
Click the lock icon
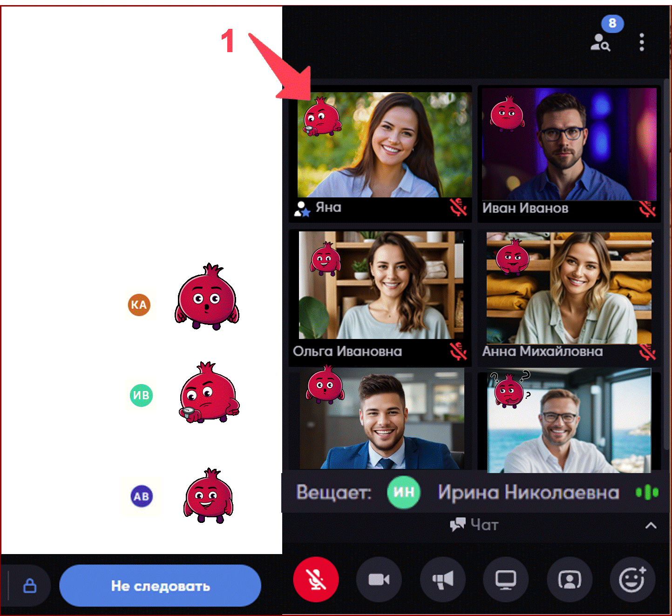click(x=30, y=585)
